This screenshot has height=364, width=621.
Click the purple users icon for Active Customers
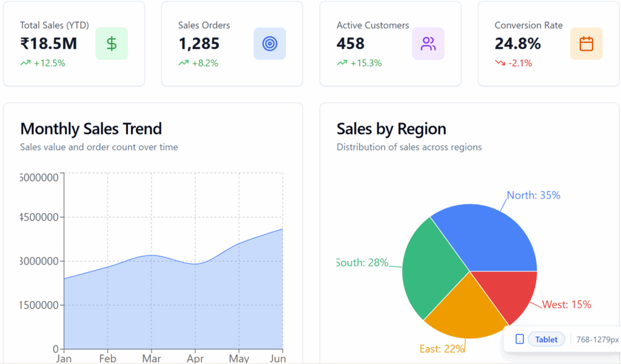[x=428, y=44]
